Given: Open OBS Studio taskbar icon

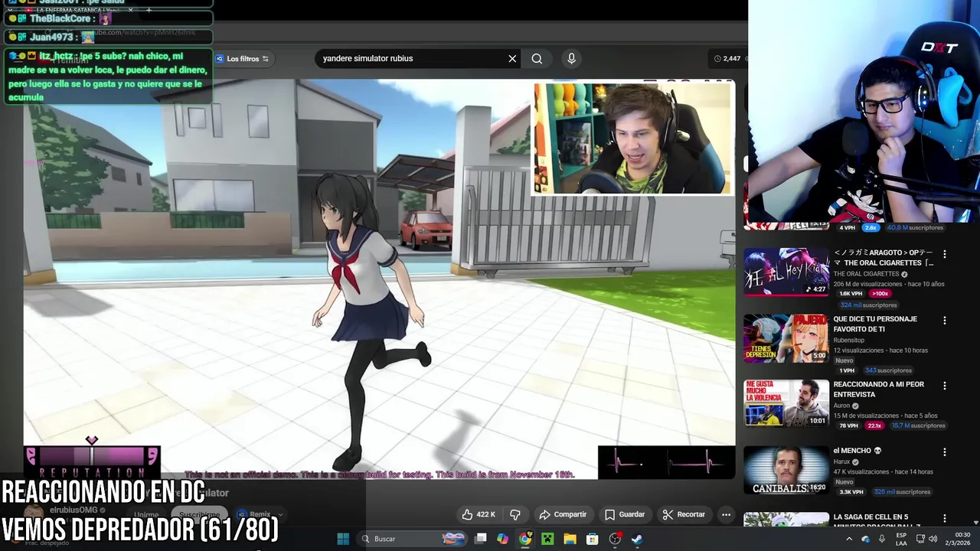Looking at the screenshot, I should coord(615,539).
